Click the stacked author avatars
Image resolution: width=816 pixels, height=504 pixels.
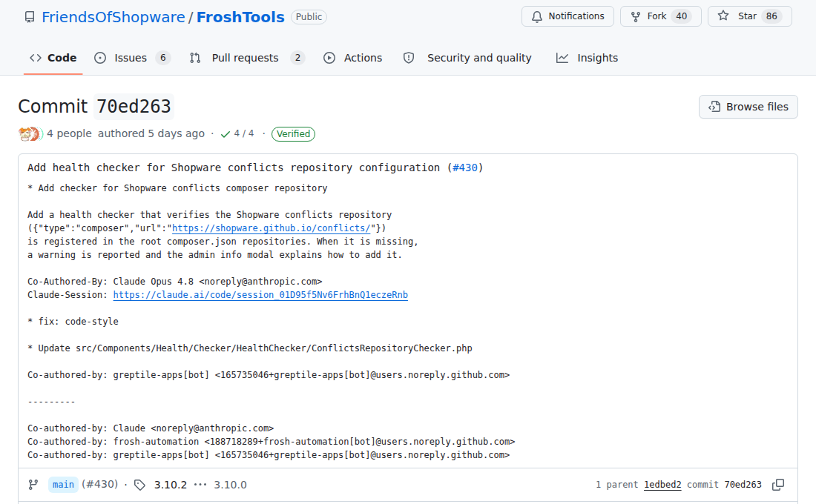pyautogui.click(x=30, y=134)
